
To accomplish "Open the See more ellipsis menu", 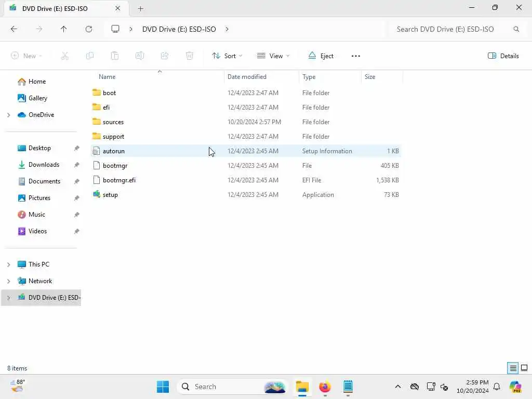I will point(355,56).
